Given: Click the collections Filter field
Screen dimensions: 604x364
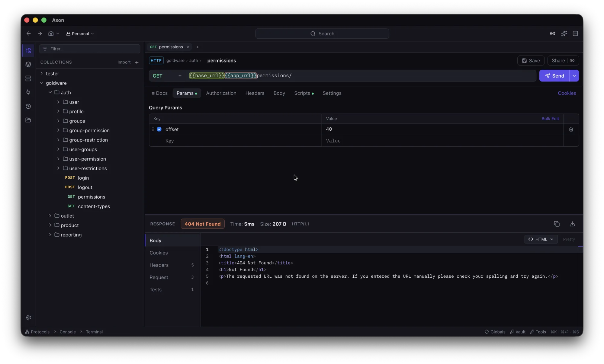Looking at the screenshot, I should [x=89, y=49].
